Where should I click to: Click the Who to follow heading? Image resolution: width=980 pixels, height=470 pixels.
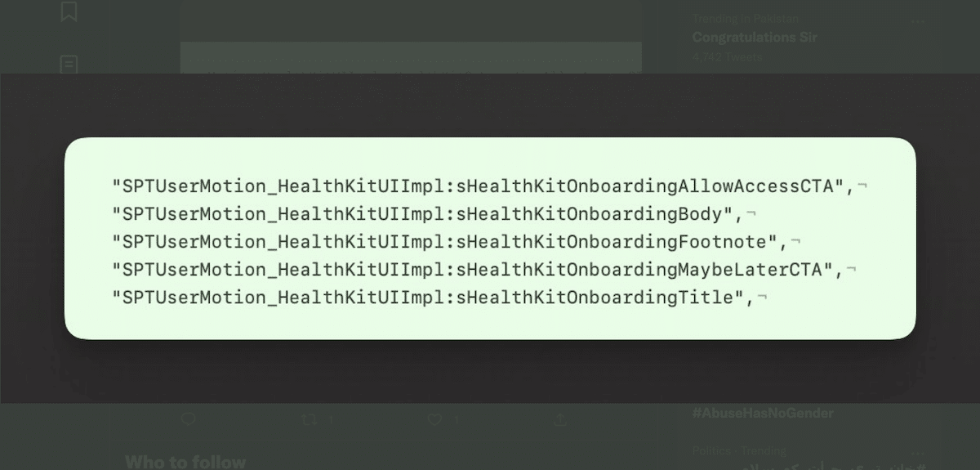tap(185, 462)
